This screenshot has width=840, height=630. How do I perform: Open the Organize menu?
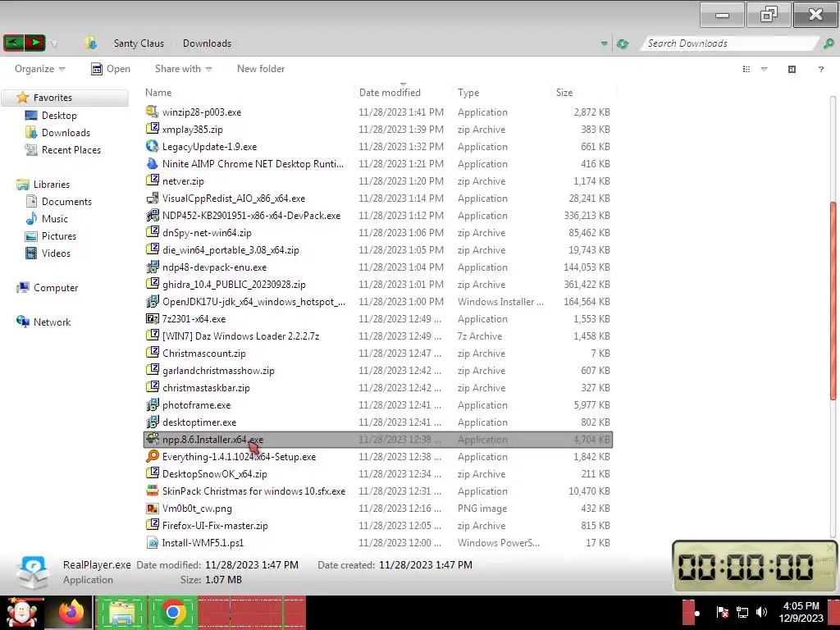click(39, 69)
